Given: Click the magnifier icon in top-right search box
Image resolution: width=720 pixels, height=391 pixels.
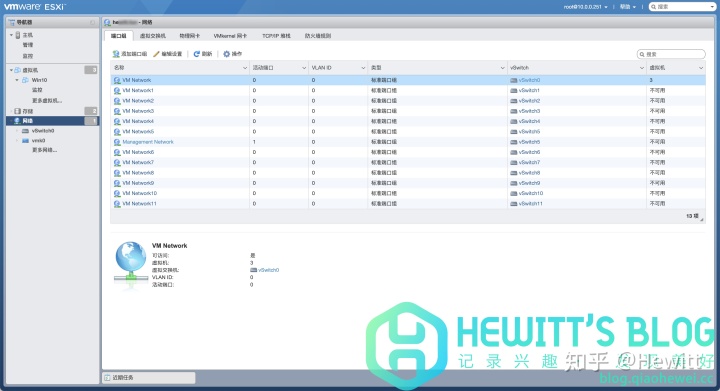Looking at the screenshot, I should tap(653, 6).
